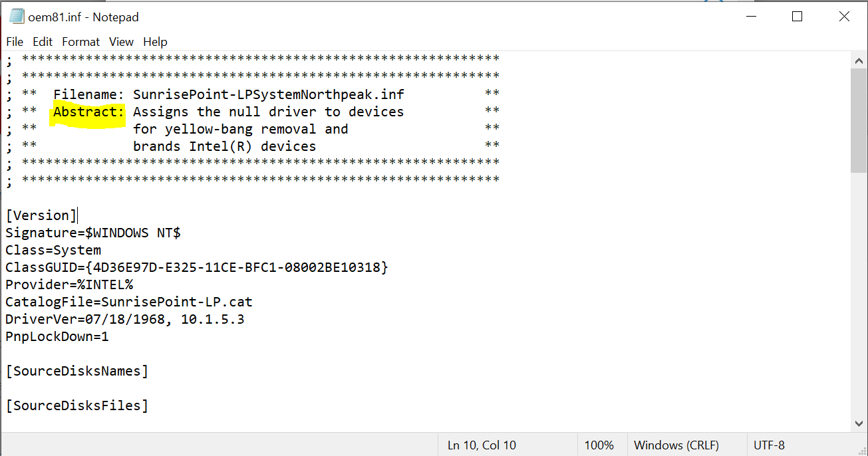
Task: Click the UTF-8 encoding status field
Action: coord(770,445)
